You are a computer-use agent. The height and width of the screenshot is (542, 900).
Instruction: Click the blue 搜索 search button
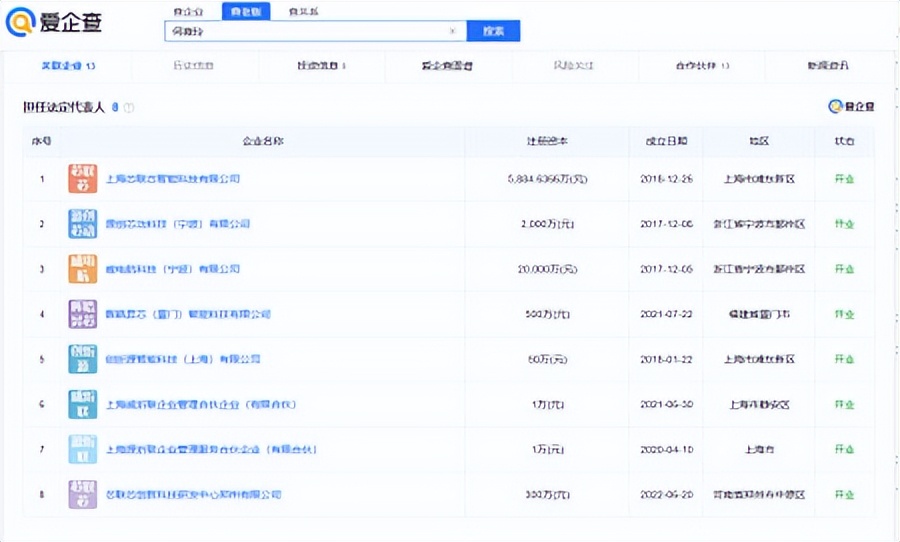(494, 31)
